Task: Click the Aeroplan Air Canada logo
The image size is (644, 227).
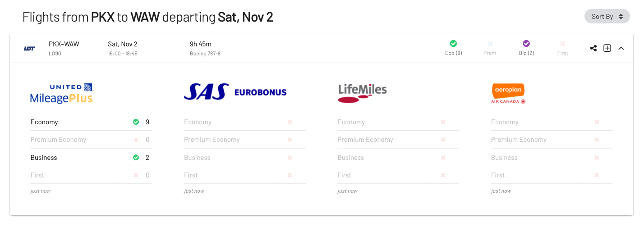Action: tap(508, 93)
